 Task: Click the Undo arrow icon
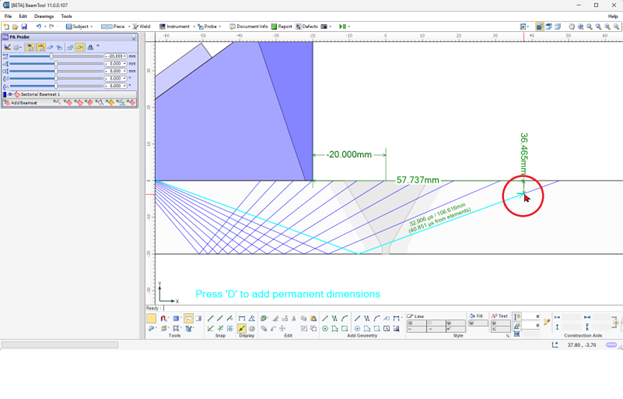pyautogui.click(x=39, y=27)
